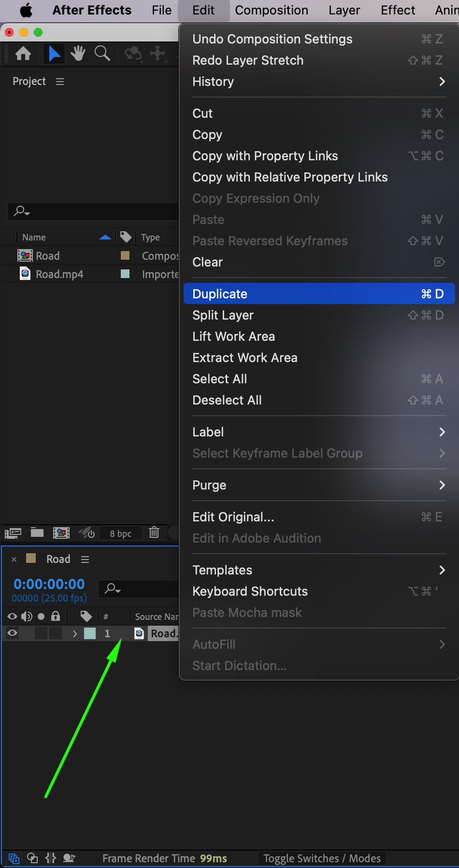Screen dimensions: 459x868
Task: Select the Hand tool
Action: pyautogui.click(x=78, y=54)
